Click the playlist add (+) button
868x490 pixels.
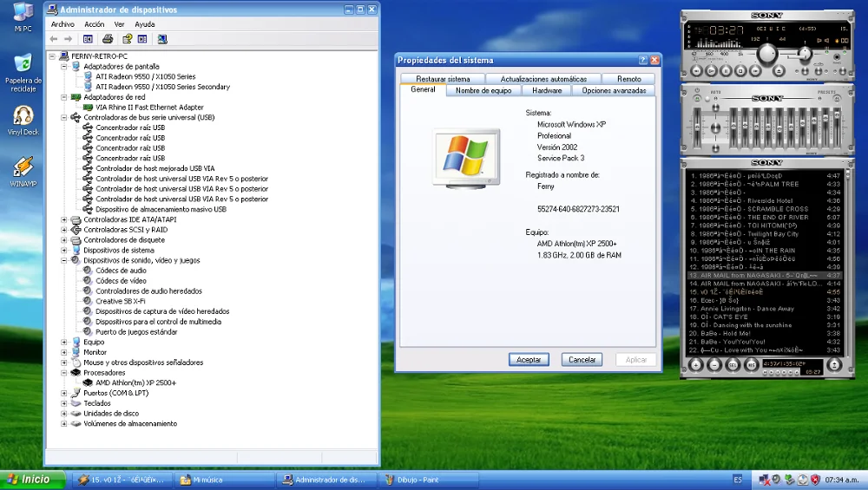(x=696, y=365)
